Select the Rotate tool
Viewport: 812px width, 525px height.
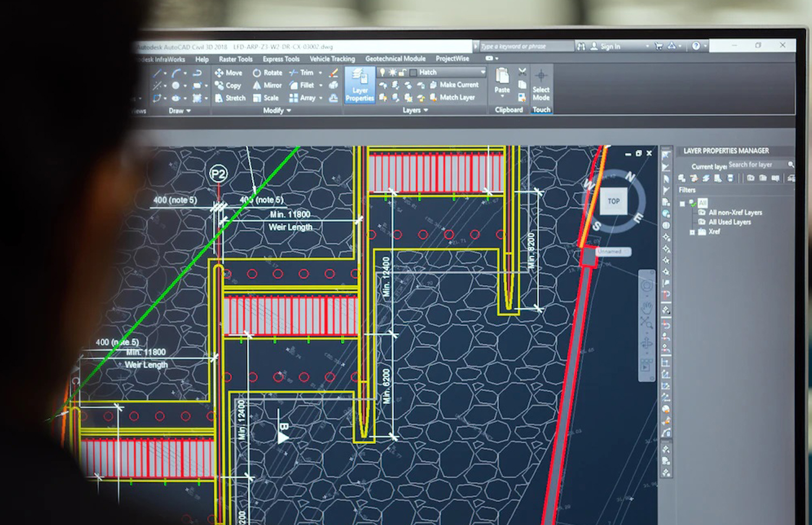[x=267, y=73]
